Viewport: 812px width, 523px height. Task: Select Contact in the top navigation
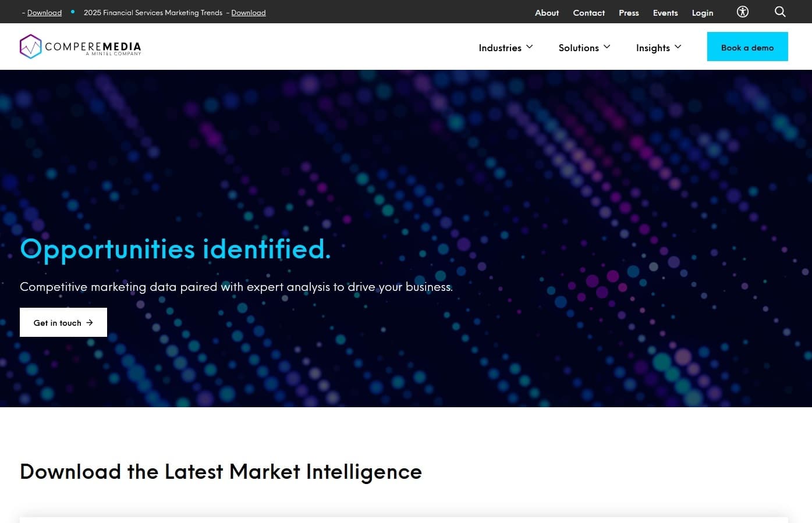coord(588,12)
